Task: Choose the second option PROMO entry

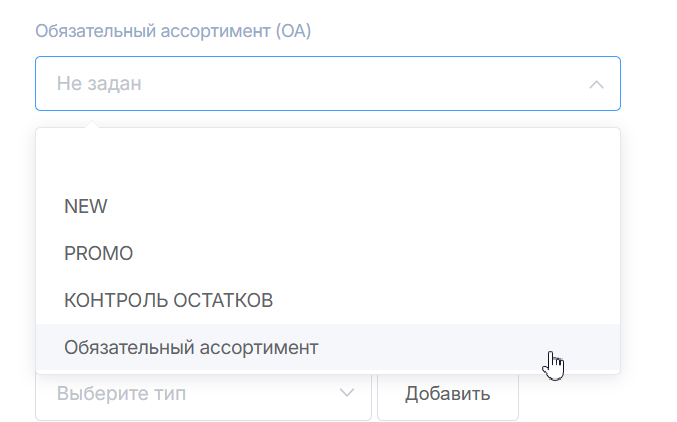Action: point(98,254)
